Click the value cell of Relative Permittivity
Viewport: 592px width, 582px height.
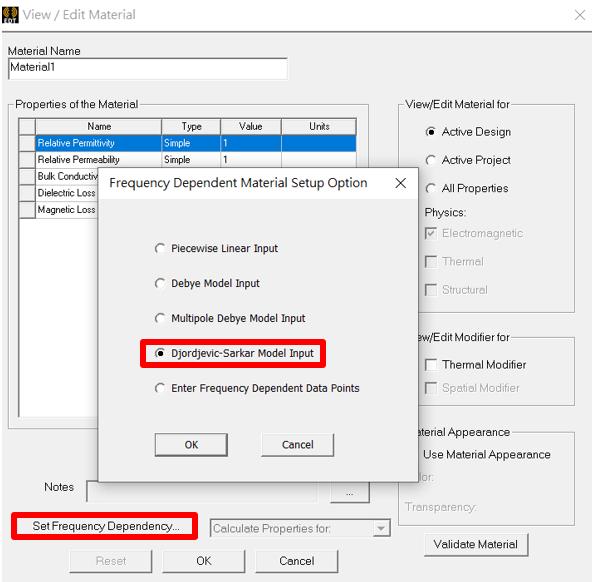click(251, 143)
